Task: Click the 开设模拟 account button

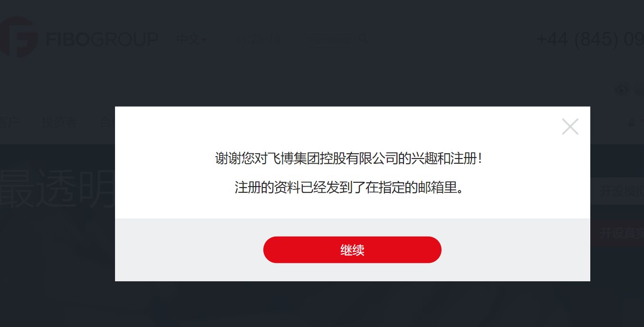Action: point(617,191)
